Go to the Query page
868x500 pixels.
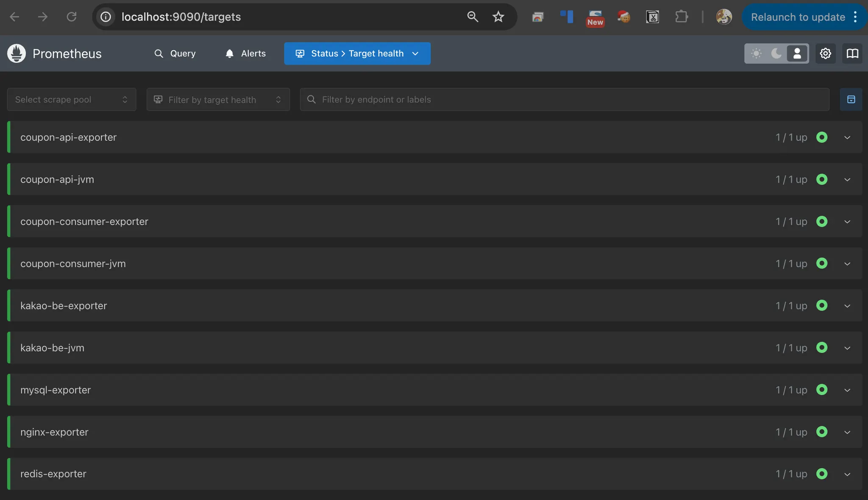[x=175, y=53]
